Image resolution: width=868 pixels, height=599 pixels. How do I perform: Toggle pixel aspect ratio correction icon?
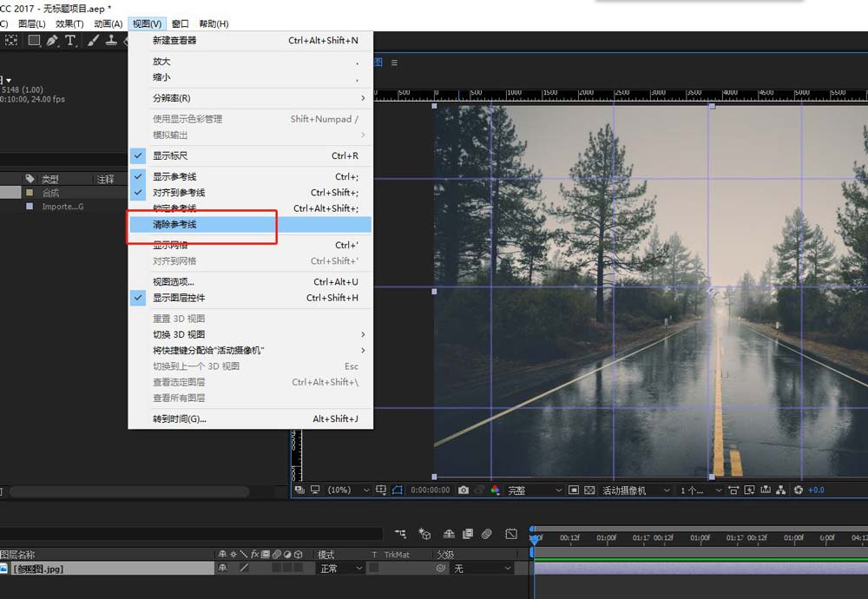click(733, 490)
